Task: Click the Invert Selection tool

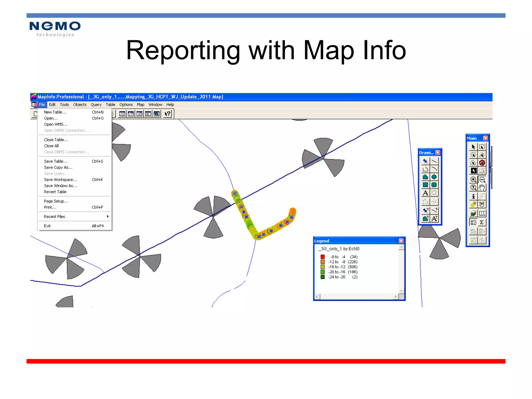Action: 473,171
